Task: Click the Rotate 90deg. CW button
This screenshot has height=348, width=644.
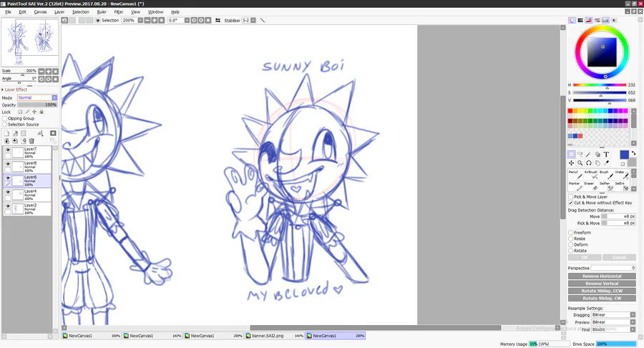Action: (602, 299)
